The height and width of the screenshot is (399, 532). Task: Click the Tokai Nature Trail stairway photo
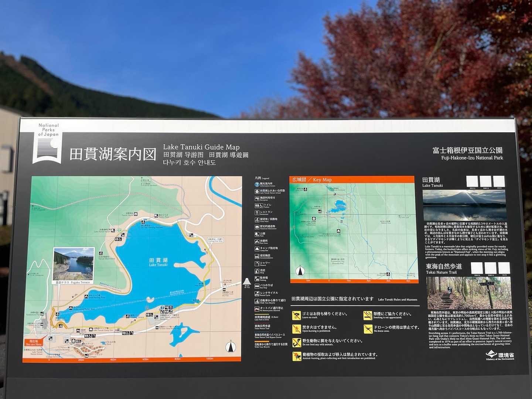pos(469,293)
